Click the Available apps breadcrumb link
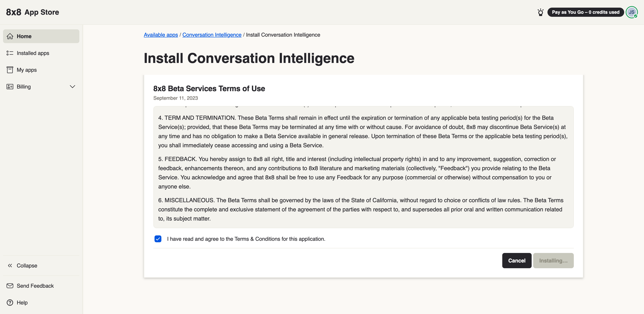The height and width of the screenshot is (314, 644). coord(161,35)
